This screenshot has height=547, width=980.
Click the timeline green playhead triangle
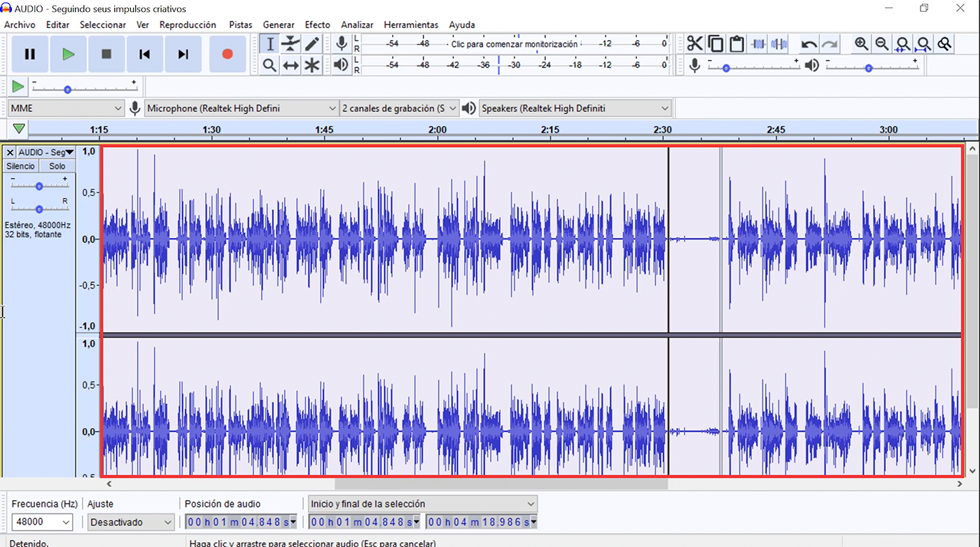click(19, 129)
